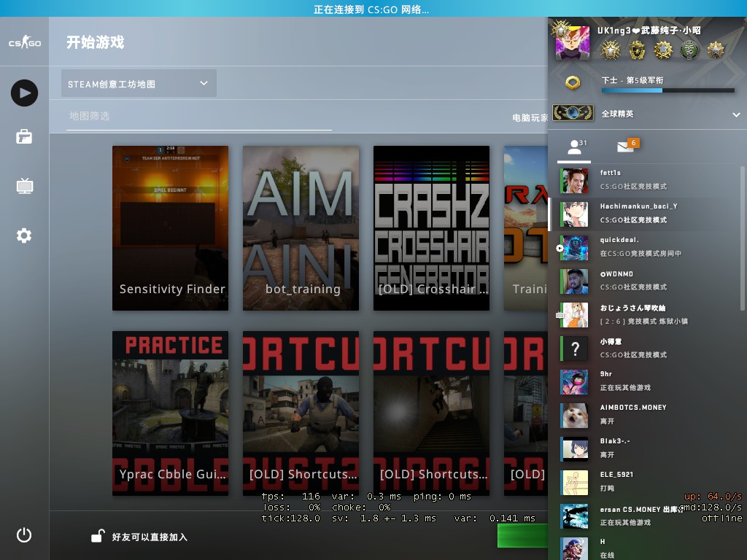747x560 pixels.
Task: Expand the 全球精英 rank chevron
Action: pyautogui.click(x=736, y=114)
